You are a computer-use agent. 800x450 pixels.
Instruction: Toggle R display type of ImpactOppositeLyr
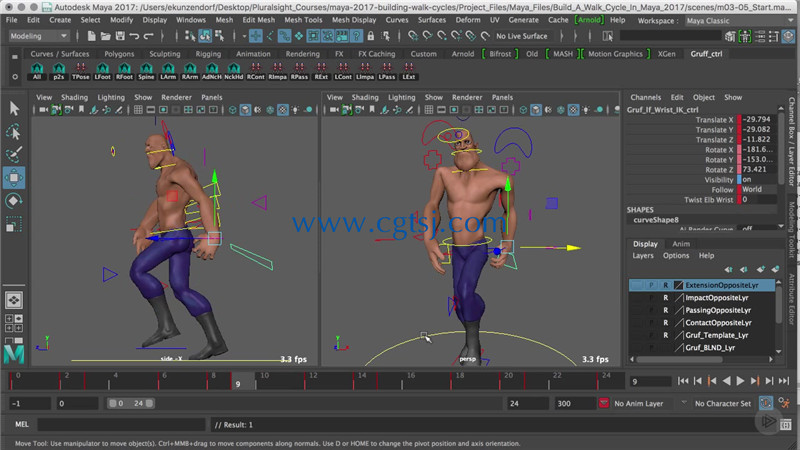coord(665,298)
